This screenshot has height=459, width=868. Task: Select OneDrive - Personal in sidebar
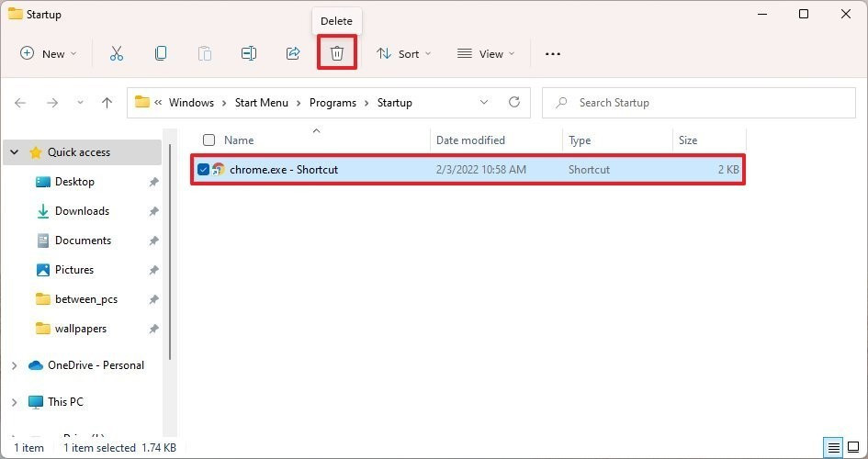point(96,365)
